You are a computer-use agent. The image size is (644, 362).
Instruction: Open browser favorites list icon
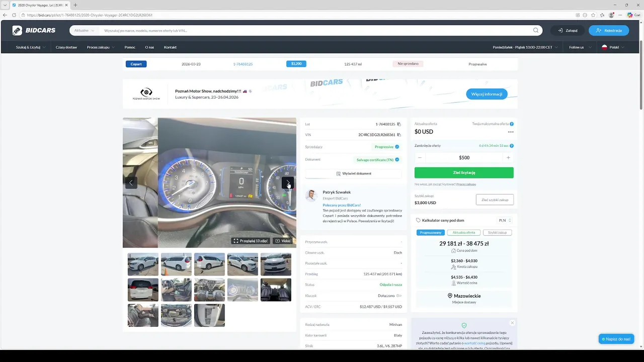click(x=602, y=15)
